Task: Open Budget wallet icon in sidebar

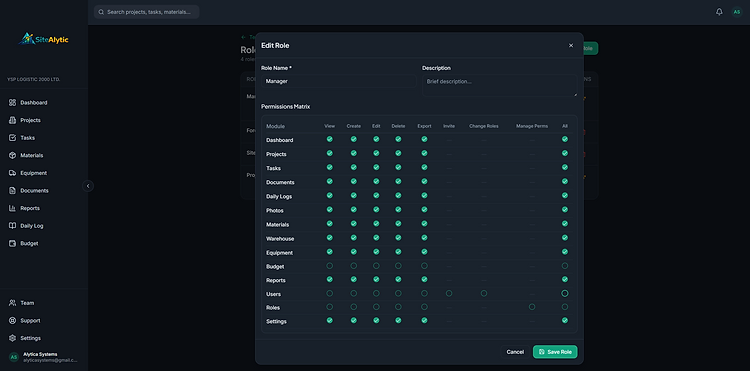Action: tap(12, 243)
